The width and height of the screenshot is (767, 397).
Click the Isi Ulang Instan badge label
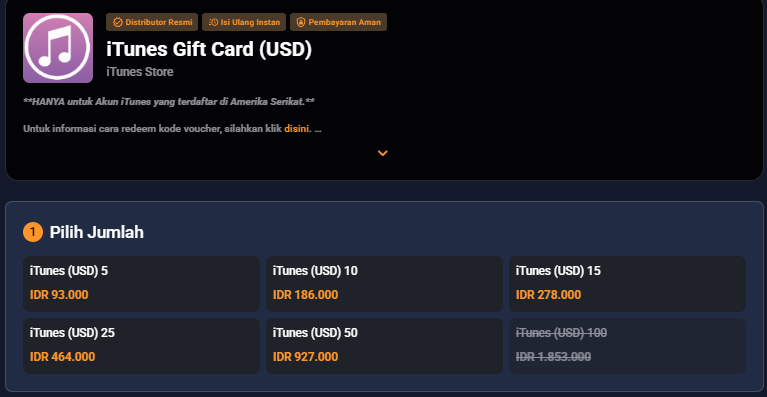pos(250,22)
